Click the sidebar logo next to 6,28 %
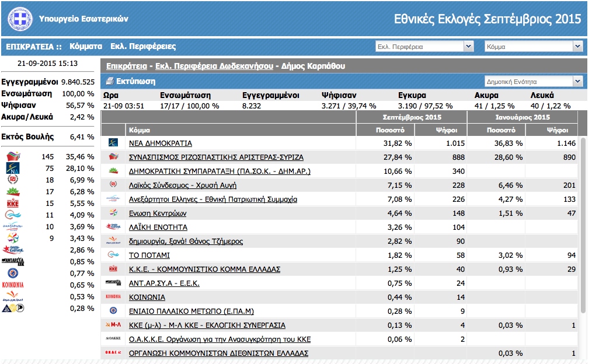 point(13,191)
